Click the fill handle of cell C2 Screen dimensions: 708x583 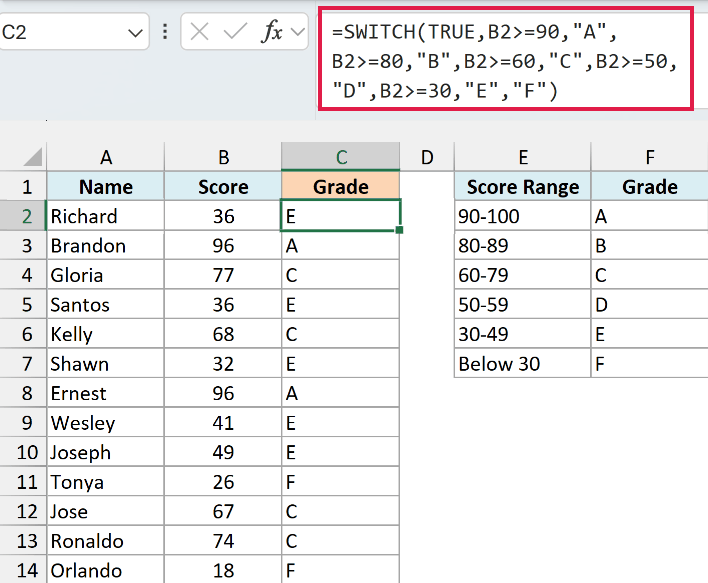point(399,230)
